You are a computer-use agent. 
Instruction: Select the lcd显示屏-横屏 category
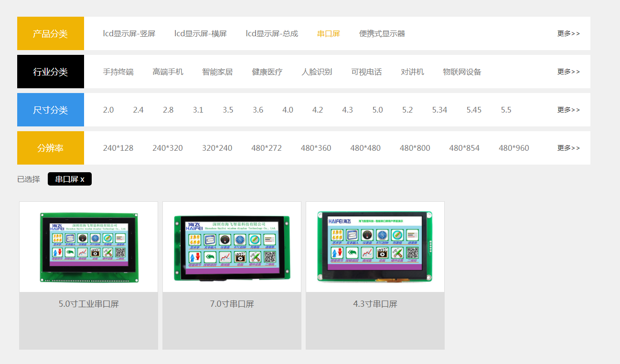[201, 33]
